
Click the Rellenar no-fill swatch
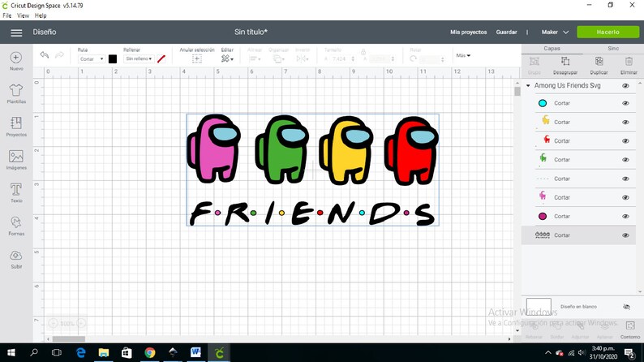161,59
